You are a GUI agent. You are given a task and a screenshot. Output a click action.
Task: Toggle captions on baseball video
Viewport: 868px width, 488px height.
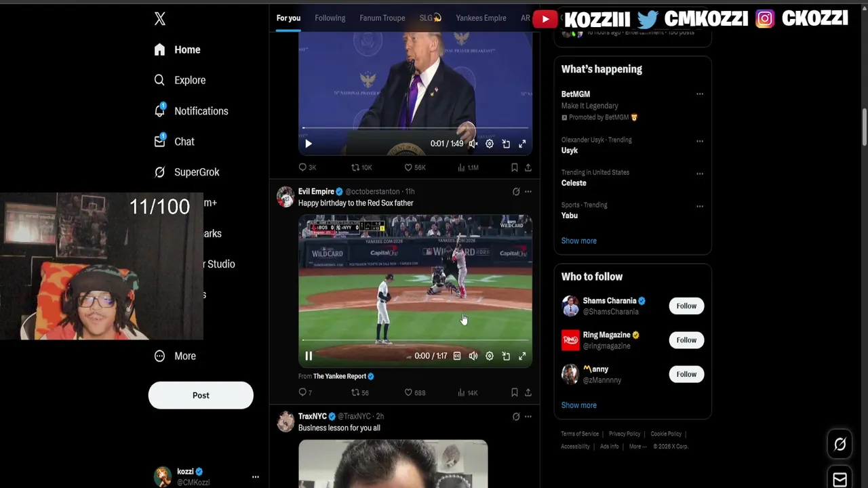point(457,356)
